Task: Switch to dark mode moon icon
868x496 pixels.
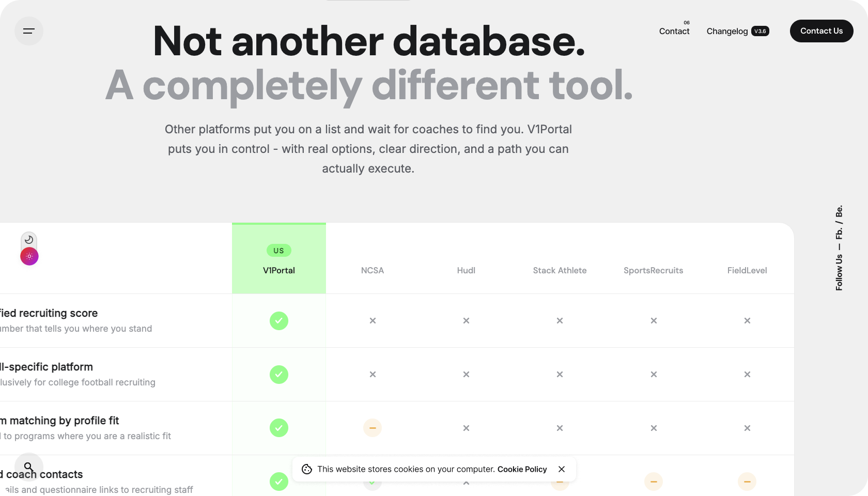Action: (x=29, y=240)
